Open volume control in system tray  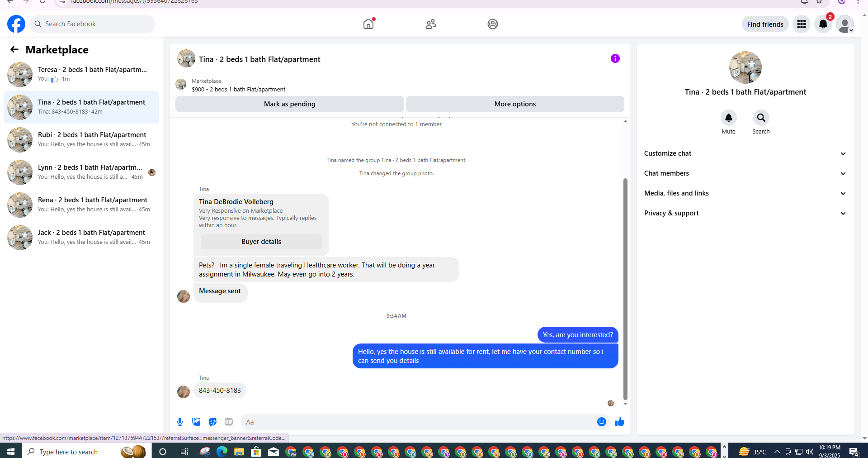(x=809, y=452)
